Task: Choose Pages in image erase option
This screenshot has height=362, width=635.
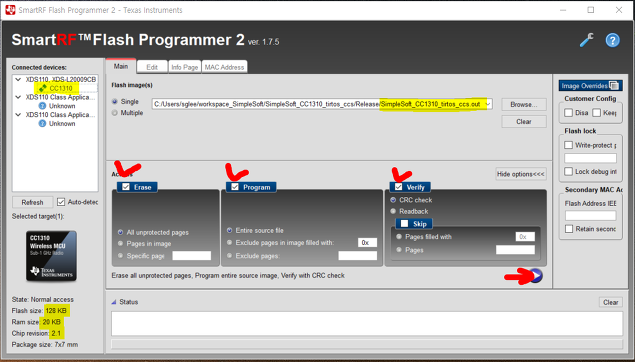Action: [x=120, y=243]
